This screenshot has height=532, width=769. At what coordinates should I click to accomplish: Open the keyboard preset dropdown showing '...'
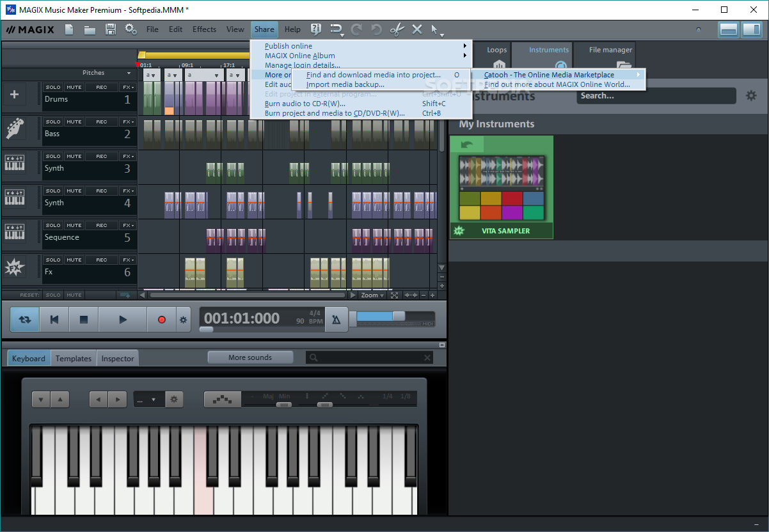tap(149, 400)
